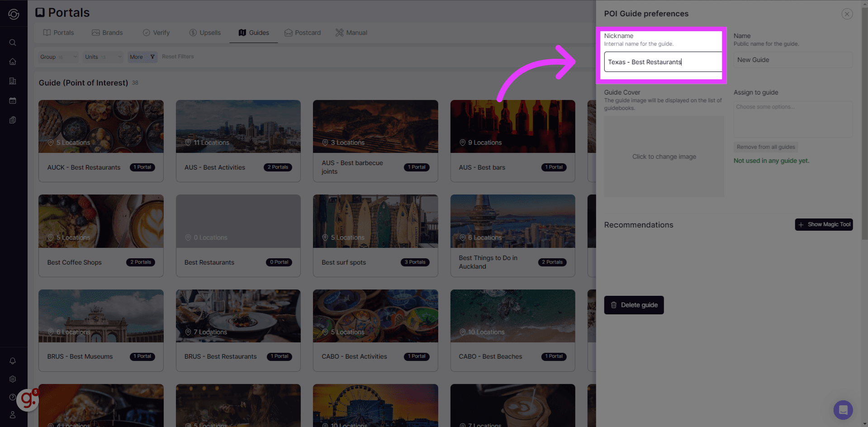Open the Assign to guide options field
The height and width of the screenshot is (427, 868).
(792, 119)
